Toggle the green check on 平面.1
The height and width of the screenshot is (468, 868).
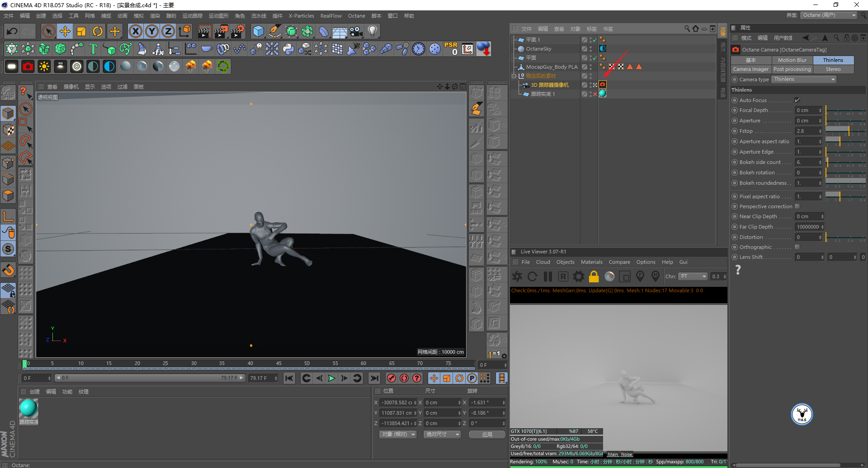[x=595, y=40]
